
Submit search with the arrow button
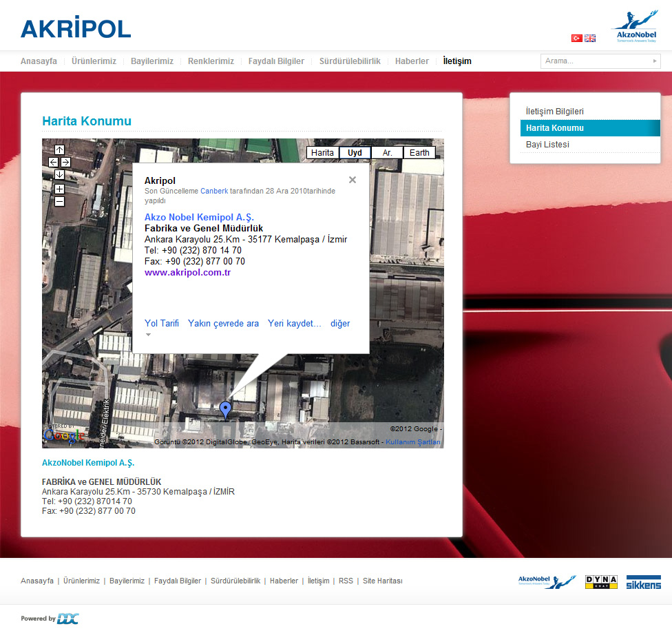tap(655, 61)
